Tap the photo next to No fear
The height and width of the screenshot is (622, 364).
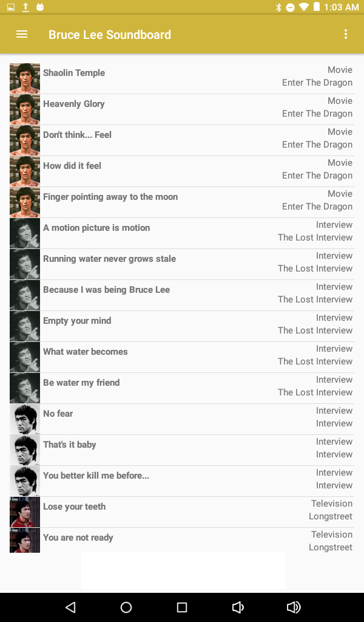click(x=24, y=419)
